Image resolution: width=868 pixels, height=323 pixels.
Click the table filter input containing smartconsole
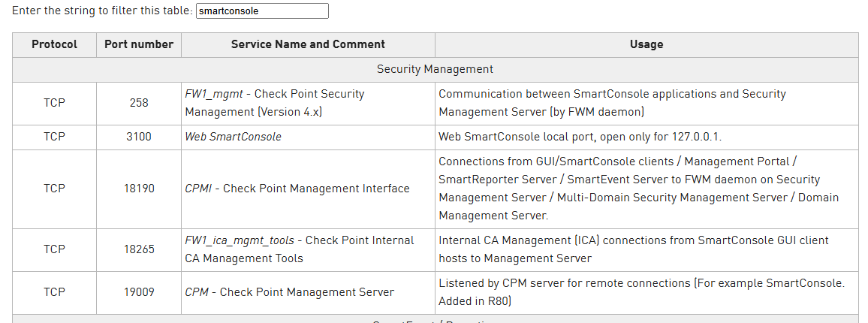pyautogui.click(x=262, y=11)
